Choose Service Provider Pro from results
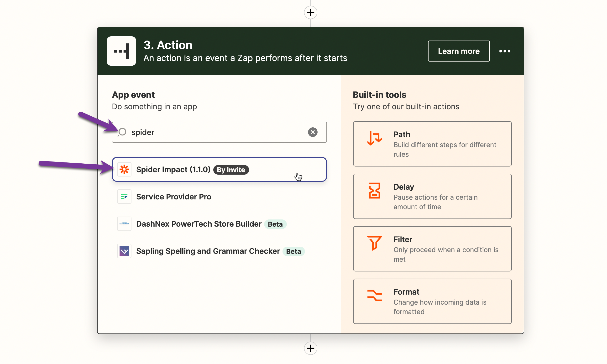607x364 pixels. (219, 197)
